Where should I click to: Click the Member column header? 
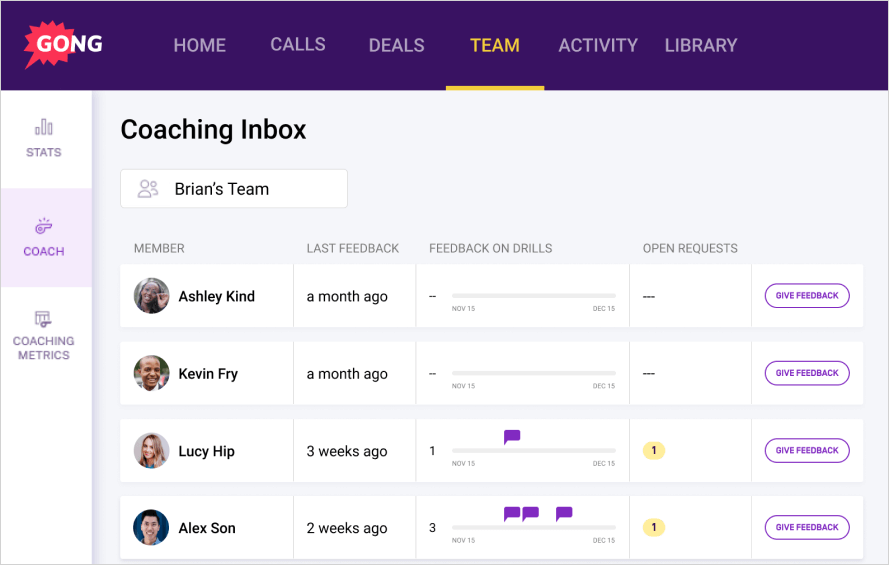click(159, 248)
